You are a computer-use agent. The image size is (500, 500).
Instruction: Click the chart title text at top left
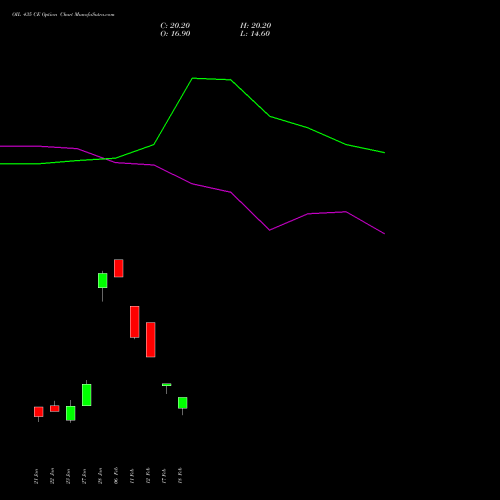[x=63, y=15]
